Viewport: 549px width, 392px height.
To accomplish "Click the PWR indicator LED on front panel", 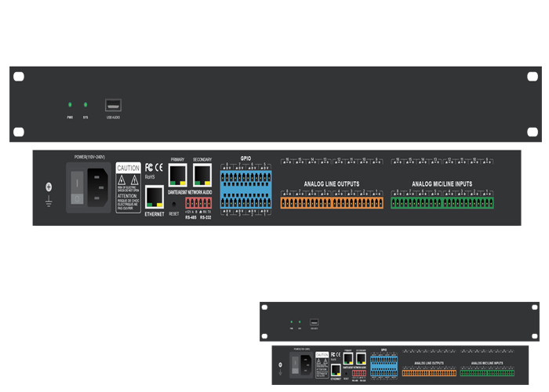I will (70, 104).
